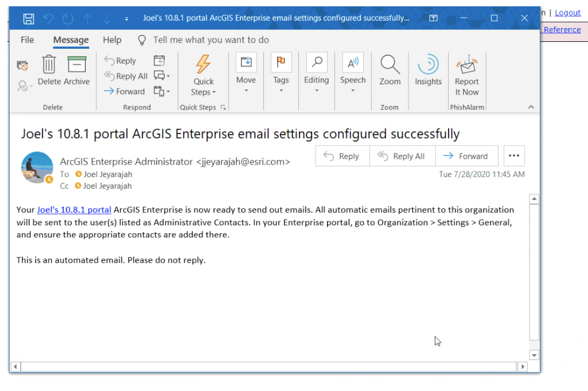Click the Redo arrow in the quick access toolbar
Screen dimensions: 588x391
click(68, 18)
